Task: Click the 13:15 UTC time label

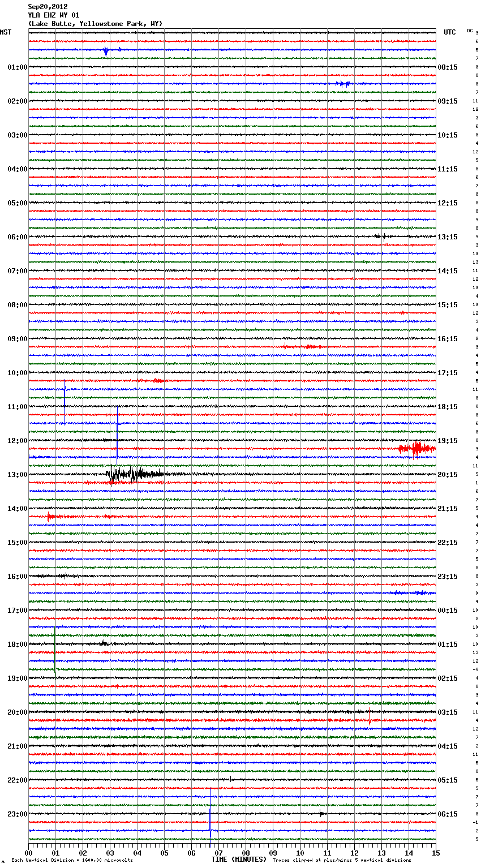Action: coord(448,237)
